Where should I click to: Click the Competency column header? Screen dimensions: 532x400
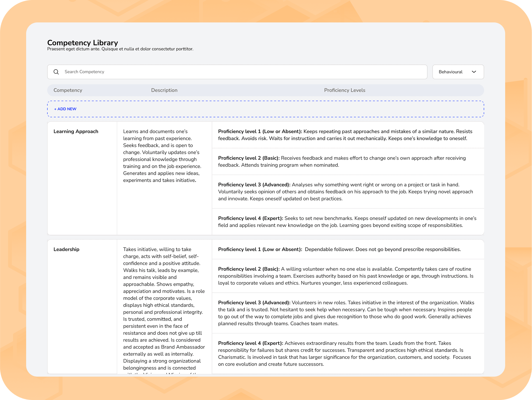coord(68,90)
